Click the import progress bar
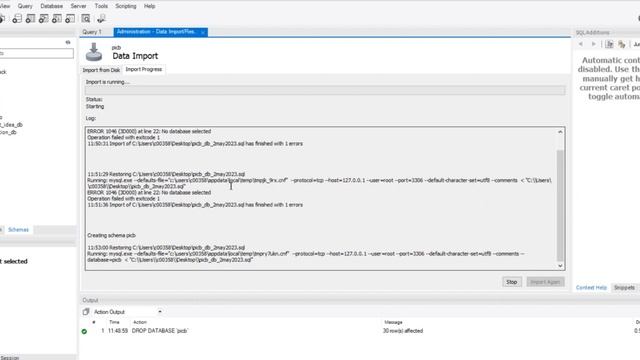 pyautogui.click(x=325, y=91)
